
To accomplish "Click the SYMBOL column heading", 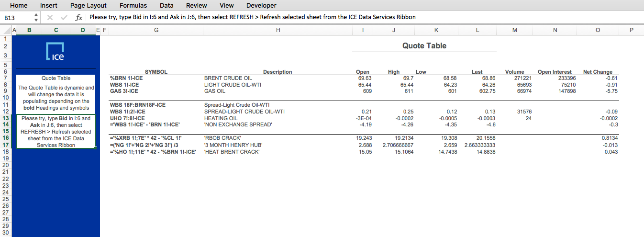I will click(156, 72).
